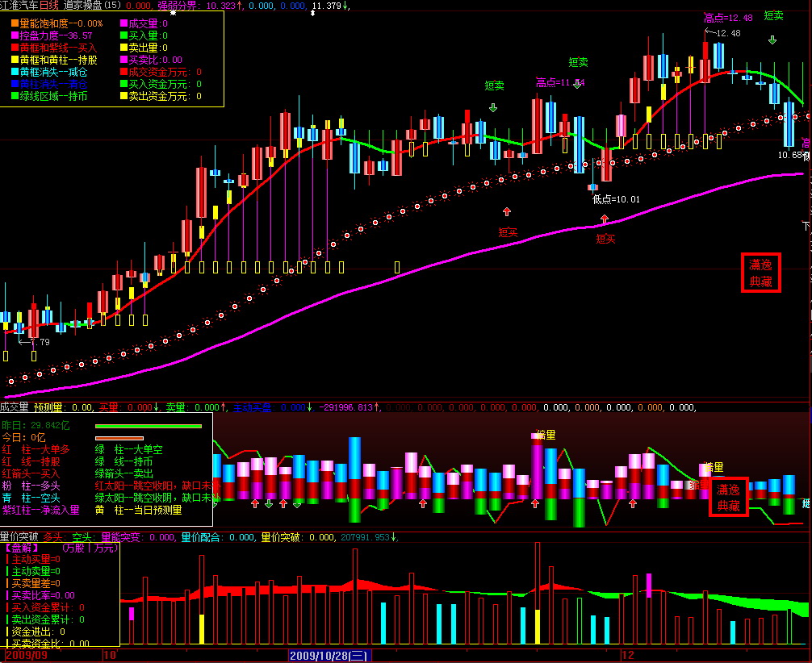Click the green swatch beside 买入资金万元
Viewport: 812px width, 663px height.
tap(123, 84)
